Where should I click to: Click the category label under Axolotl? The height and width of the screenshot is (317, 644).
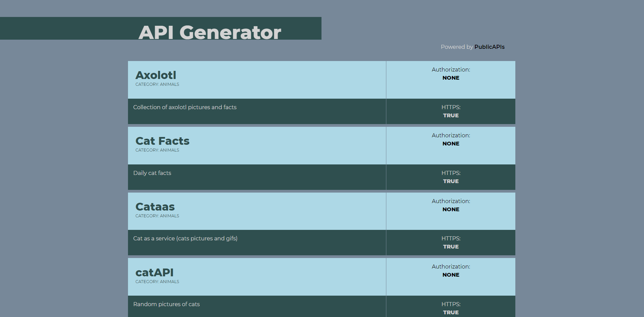157,84
